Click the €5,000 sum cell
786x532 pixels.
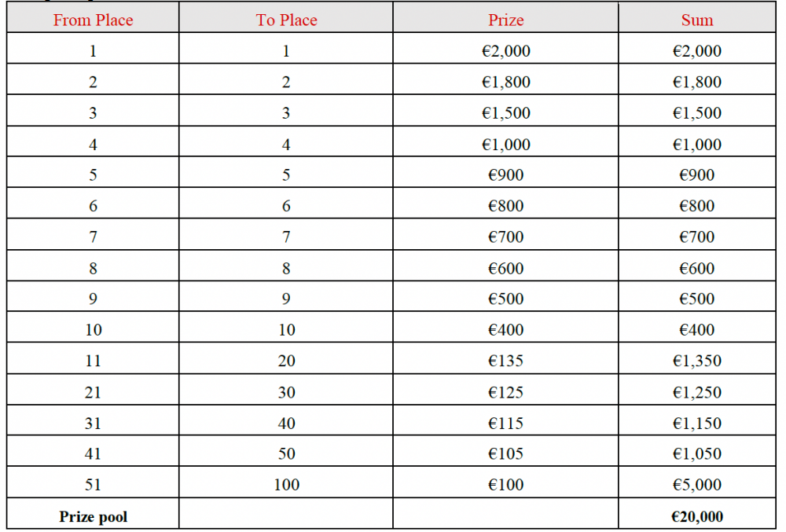coord(697,485)
